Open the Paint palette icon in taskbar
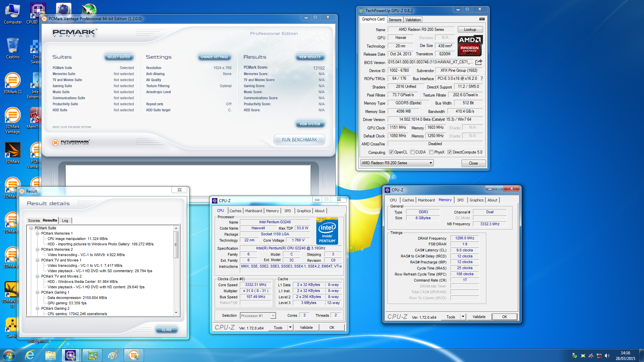The height and width of the screenshot is (362, 644). [113, 355]
